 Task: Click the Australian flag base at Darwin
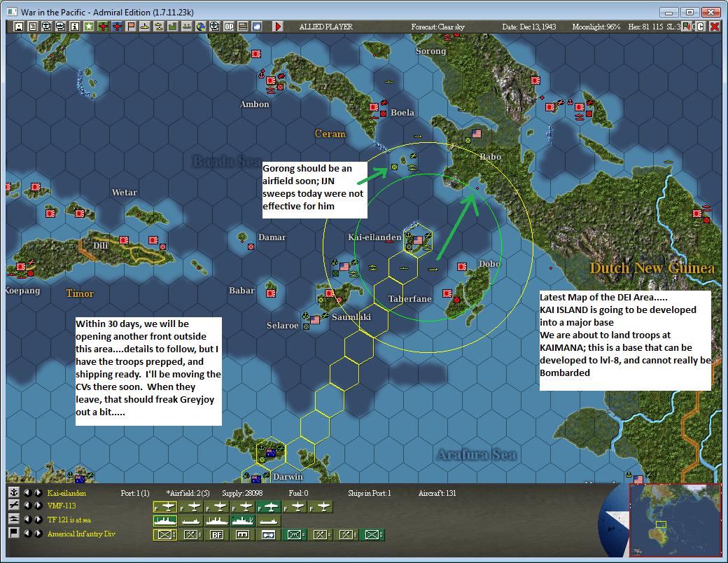point(255,478)
